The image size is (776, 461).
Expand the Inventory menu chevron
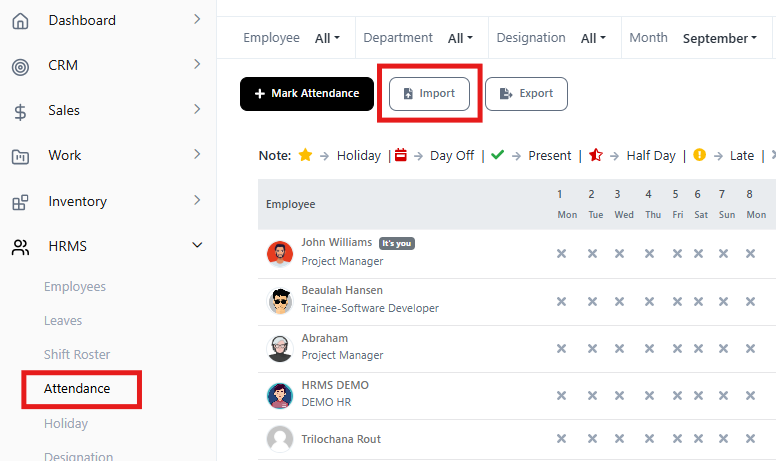[x=197, y=200]
